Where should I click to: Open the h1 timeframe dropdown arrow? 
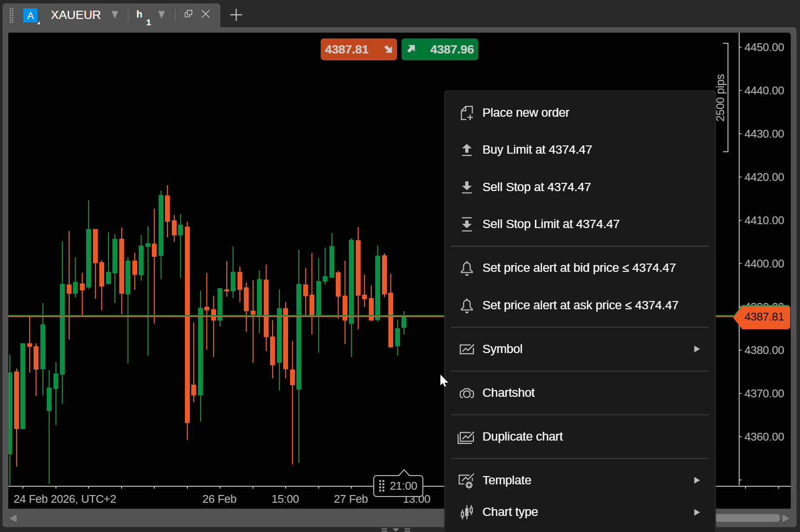pos(162,15)
